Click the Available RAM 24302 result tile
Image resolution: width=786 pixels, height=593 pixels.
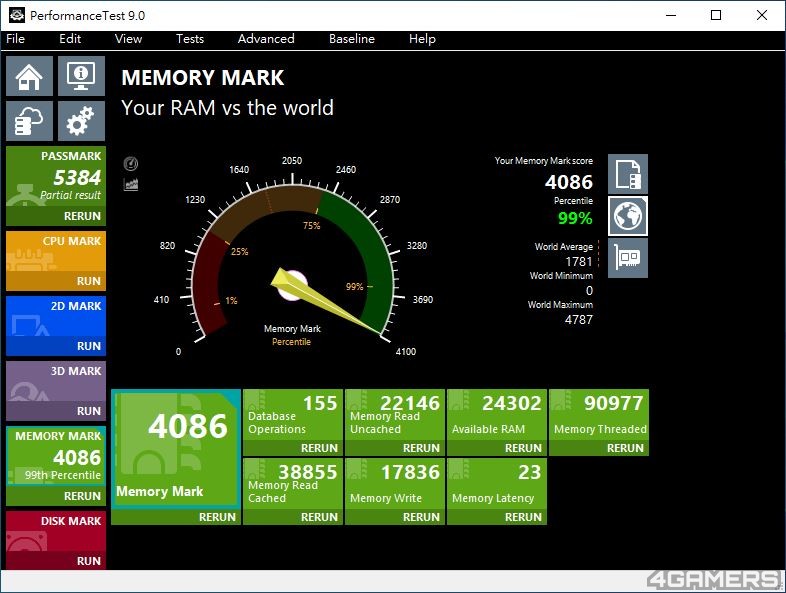click(497, 415)
